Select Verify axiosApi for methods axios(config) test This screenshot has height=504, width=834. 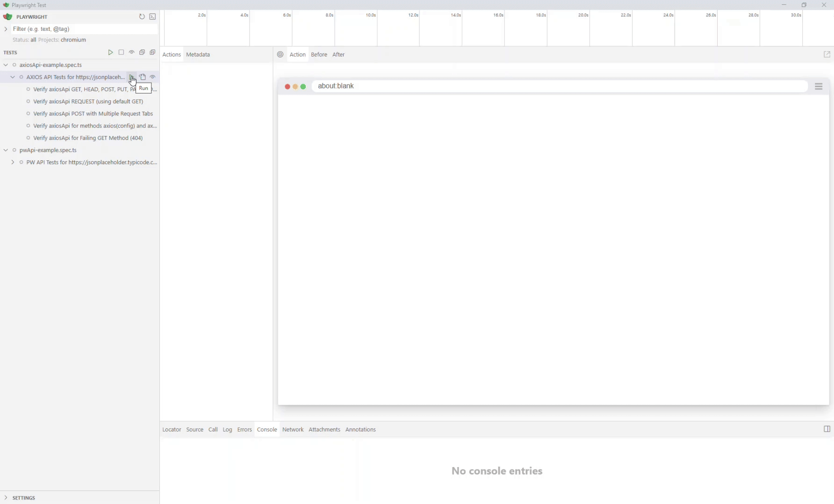(x=95, y=126)
